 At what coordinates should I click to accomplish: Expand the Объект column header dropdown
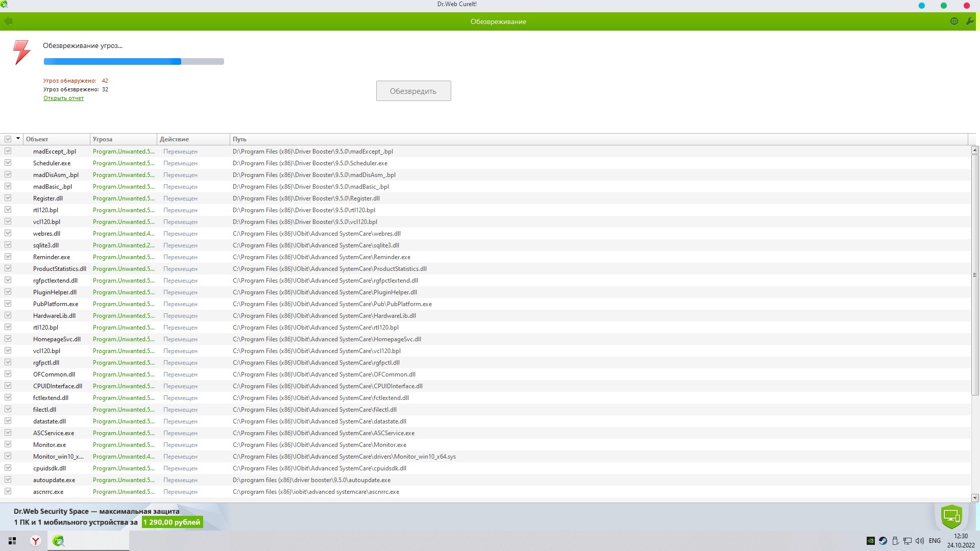pos(18,139)
